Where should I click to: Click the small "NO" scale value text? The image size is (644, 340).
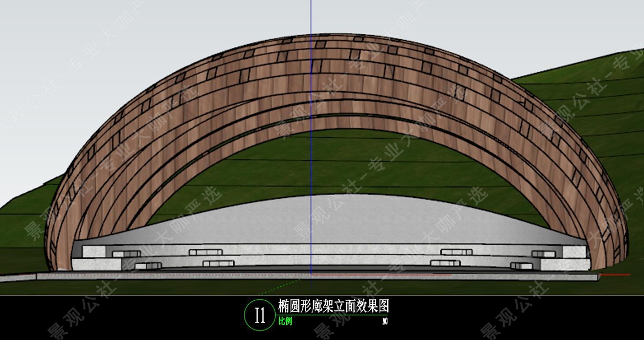click(x=385, y=321)
